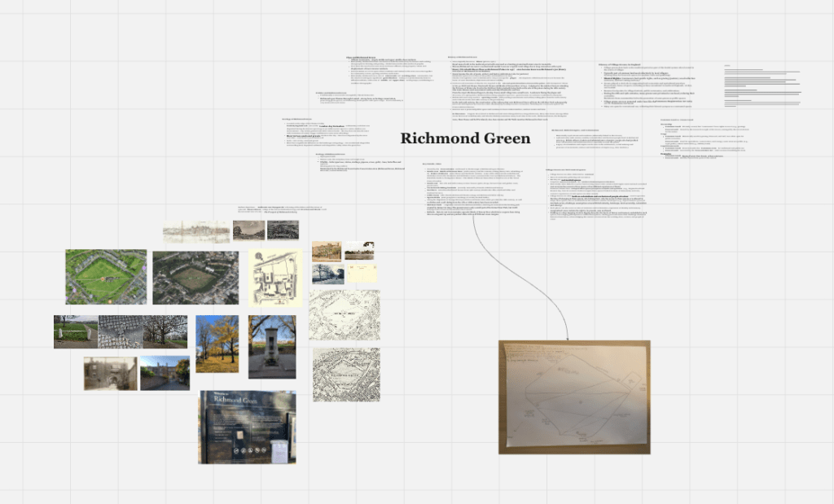The width and height of the screenshot is (834, 504).
Task: Select the hand-drawn map on paper photo
Action: pos(574,397)
